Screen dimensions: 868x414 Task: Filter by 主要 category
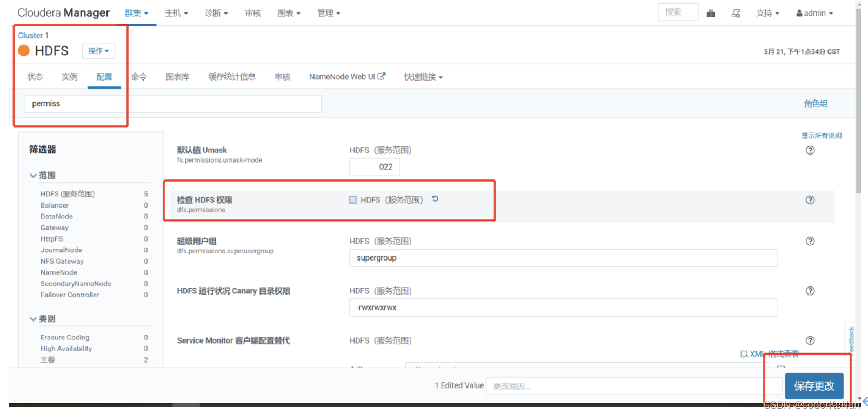[48, 360]
